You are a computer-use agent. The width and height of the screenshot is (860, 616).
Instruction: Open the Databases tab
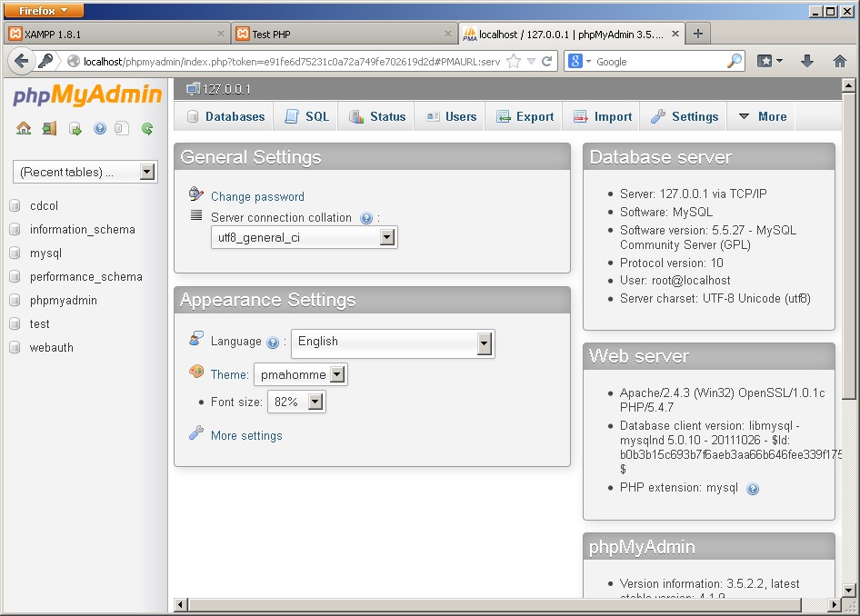click(225, 116)
